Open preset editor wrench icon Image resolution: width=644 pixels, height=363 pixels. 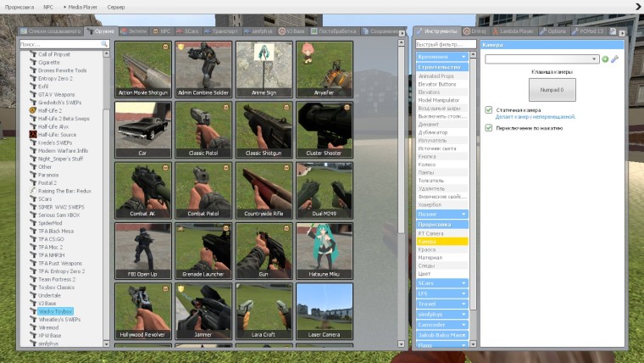pyautogui.click(x=614, y=59)
